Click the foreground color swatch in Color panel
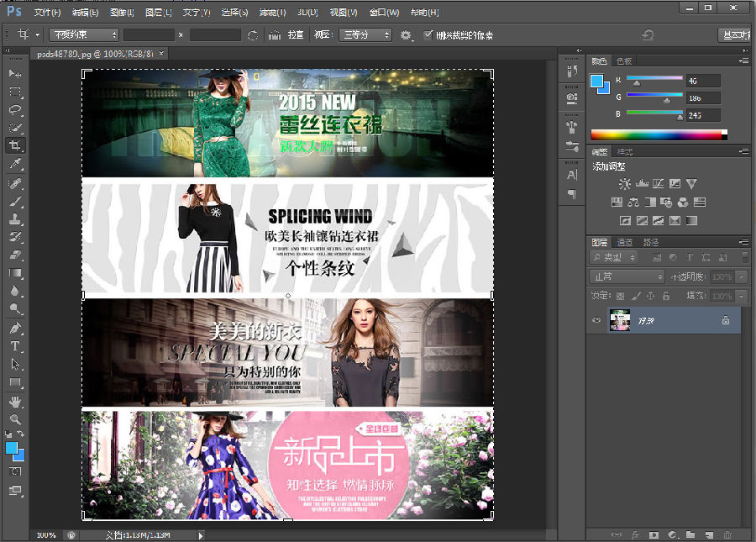The height and width of the screenshot is (542, 756). (597, 82)
